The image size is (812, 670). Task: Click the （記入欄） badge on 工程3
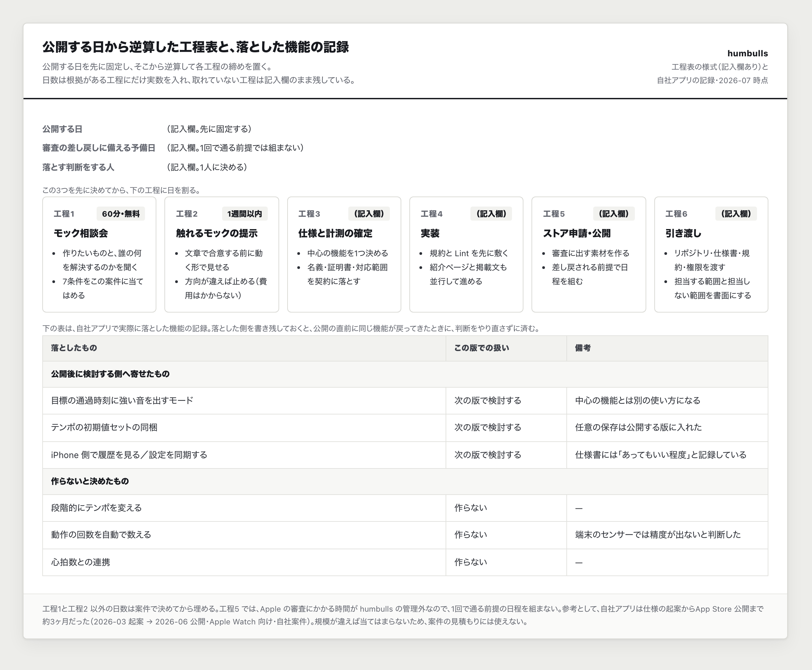tap(369, 214)
